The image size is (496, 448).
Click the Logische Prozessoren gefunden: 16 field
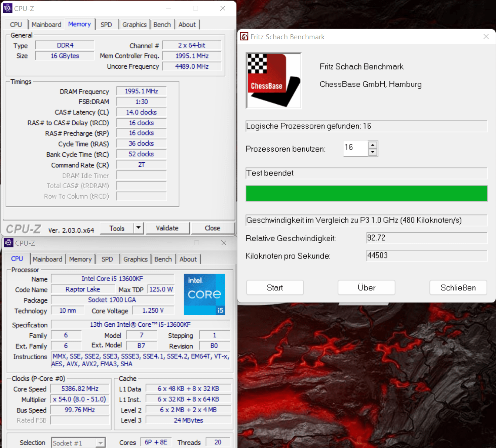click(x=367, y=126)
